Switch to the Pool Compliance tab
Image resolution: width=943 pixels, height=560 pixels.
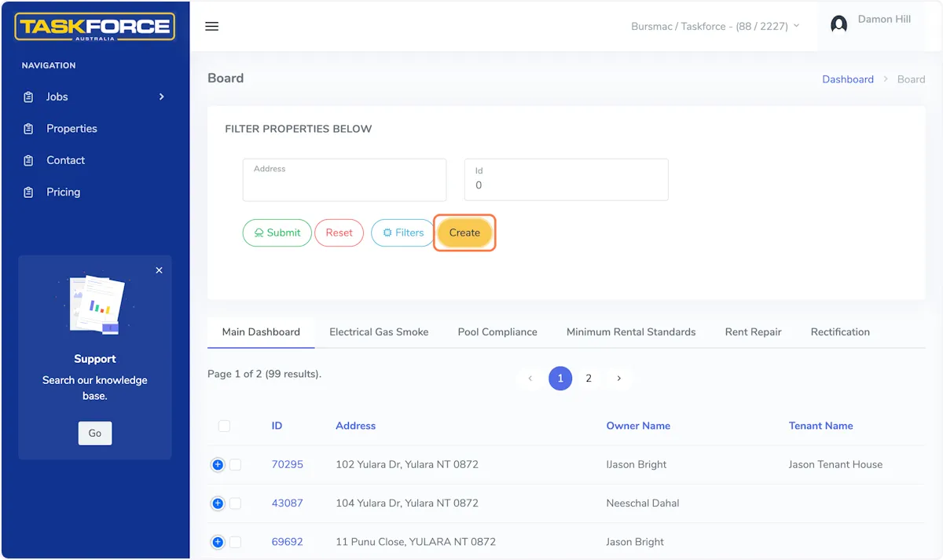coord(497,332)
